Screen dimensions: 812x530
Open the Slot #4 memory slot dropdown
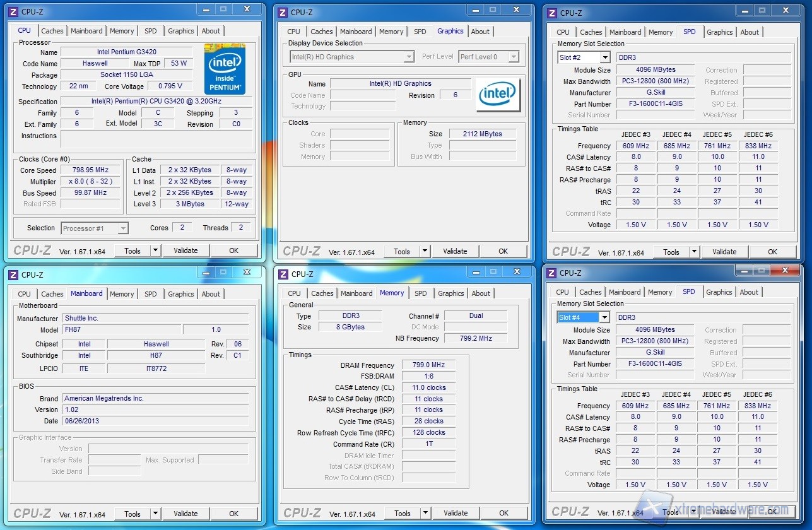click(604, 317)
